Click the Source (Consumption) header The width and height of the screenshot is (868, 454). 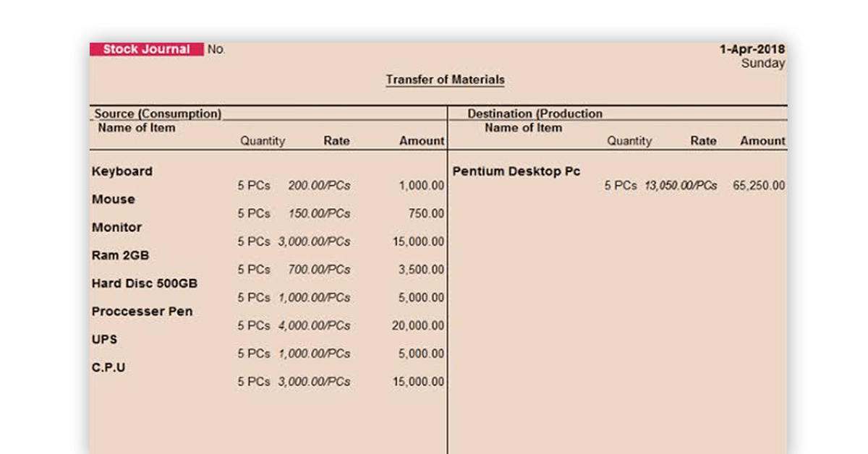click(158, 113)
